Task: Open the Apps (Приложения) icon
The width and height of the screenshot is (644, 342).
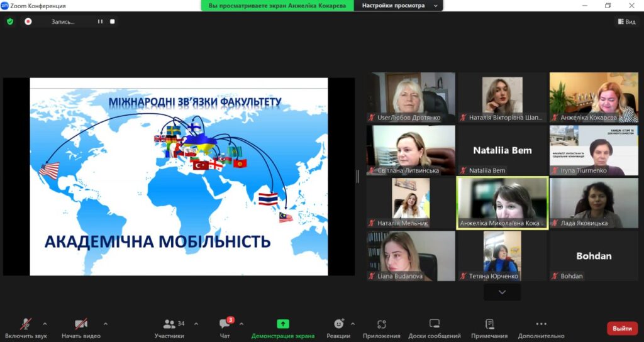Action: 381,324
